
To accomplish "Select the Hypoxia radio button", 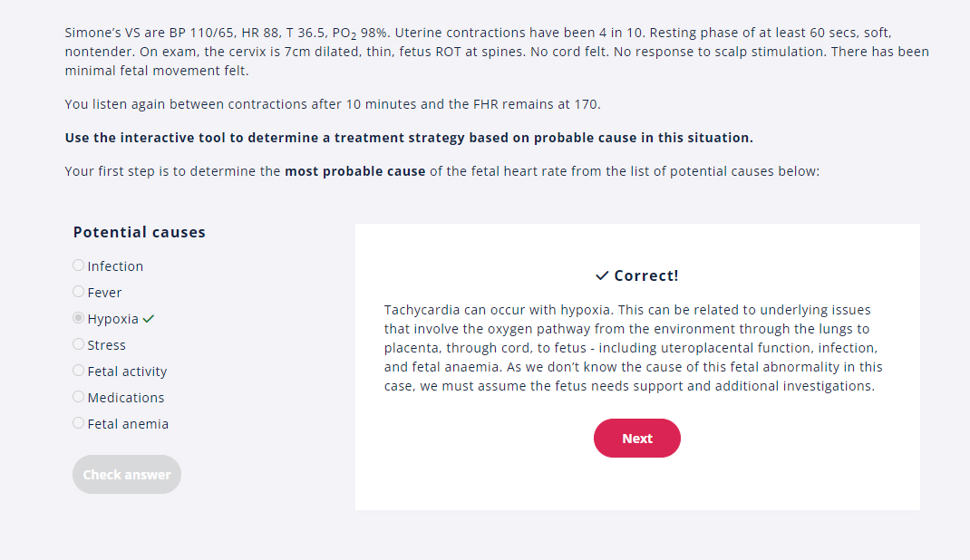I will [x=78, y=317].
